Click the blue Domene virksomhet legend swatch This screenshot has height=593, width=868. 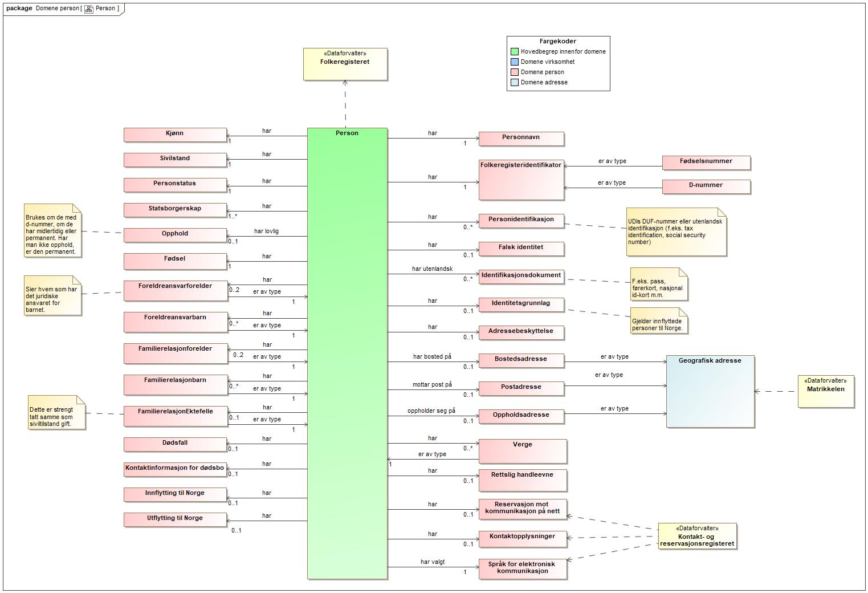click(x=515, y=62)
